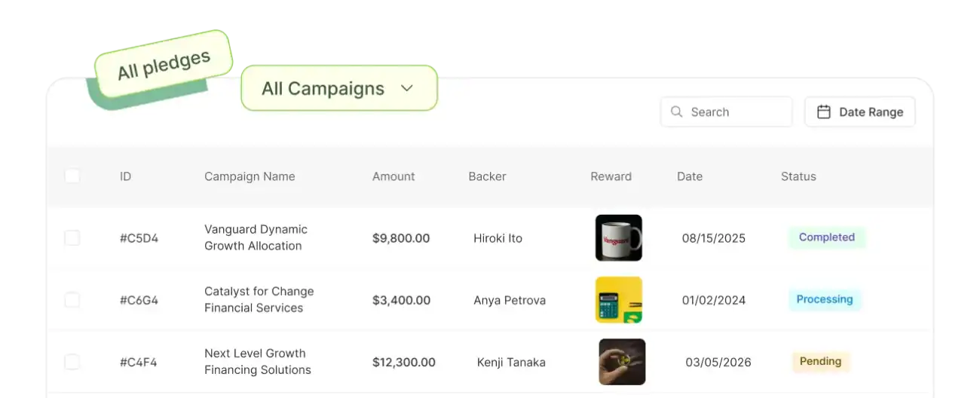This screenshot has width=980, height=398.
Task: Open Catalyst for Change Financial Services campaign
Action: [259, 299]
